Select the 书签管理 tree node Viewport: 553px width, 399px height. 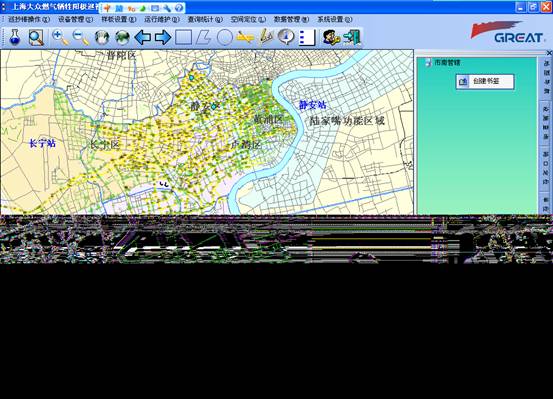[447, 63]
